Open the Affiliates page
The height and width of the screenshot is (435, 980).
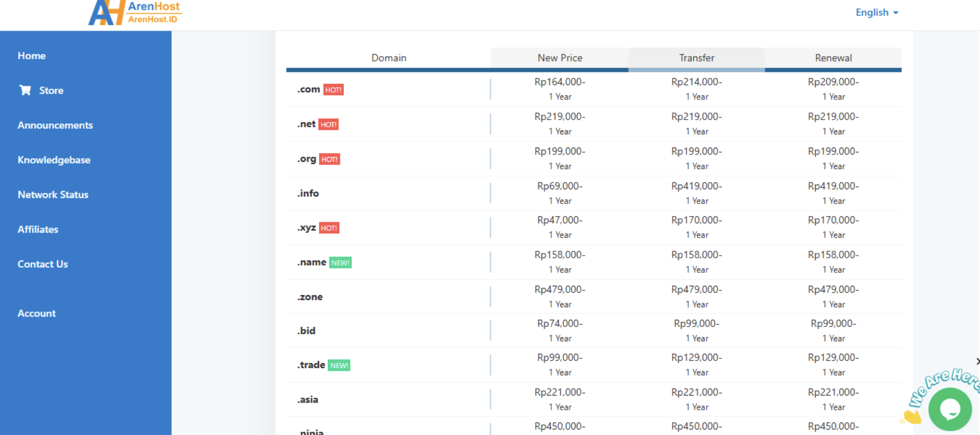coord(38,229)
